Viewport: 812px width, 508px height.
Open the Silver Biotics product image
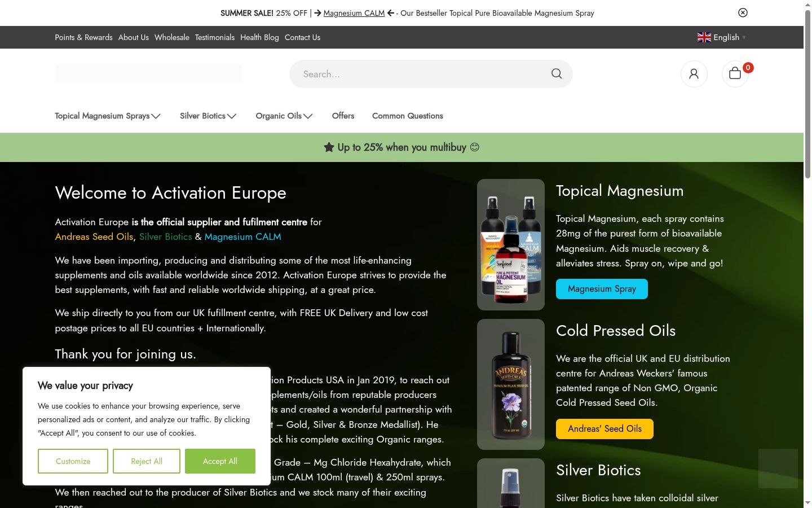tap(511, 483)
